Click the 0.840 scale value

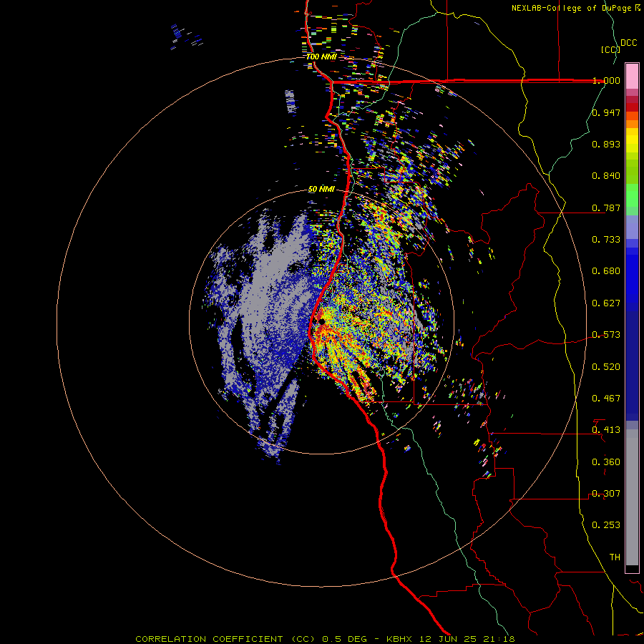click(606, 176)
